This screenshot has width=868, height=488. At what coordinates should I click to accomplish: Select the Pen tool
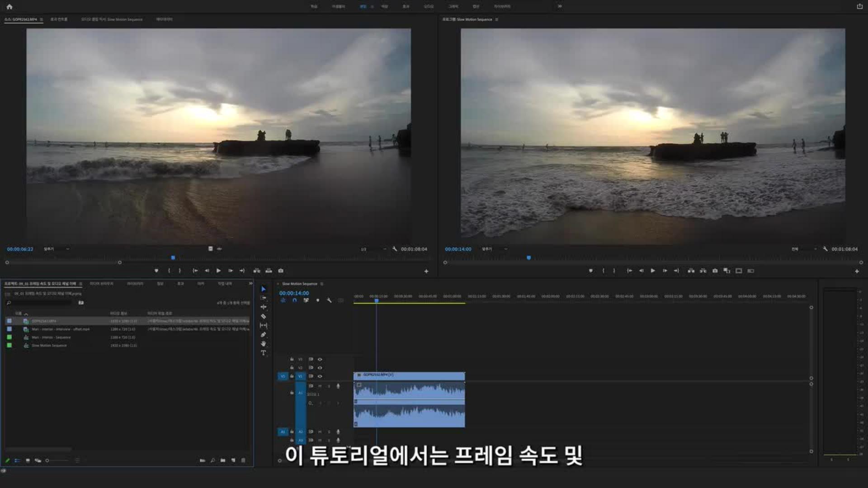[263, 335]
